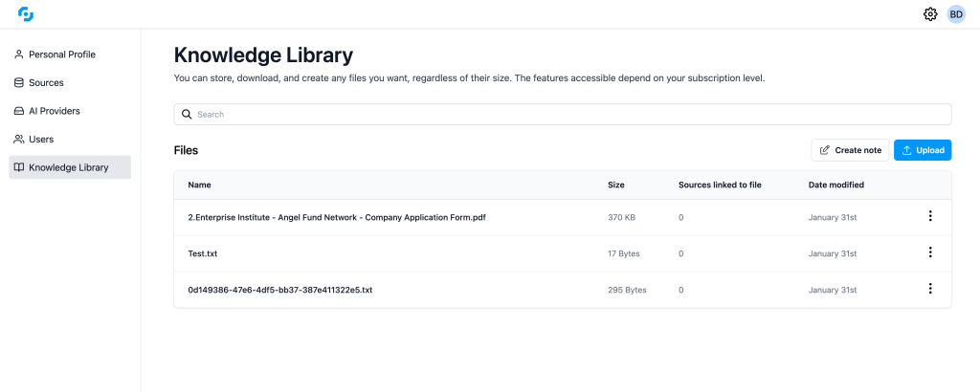Click the Personal Profile person icon
The image size is (980, 392).
click(x=19, y=54)
